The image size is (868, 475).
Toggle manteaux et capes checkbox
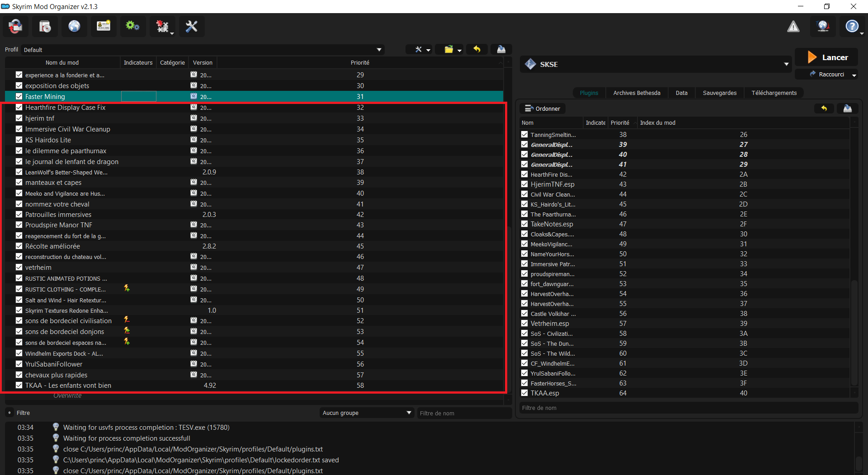[x=19, y=182]
